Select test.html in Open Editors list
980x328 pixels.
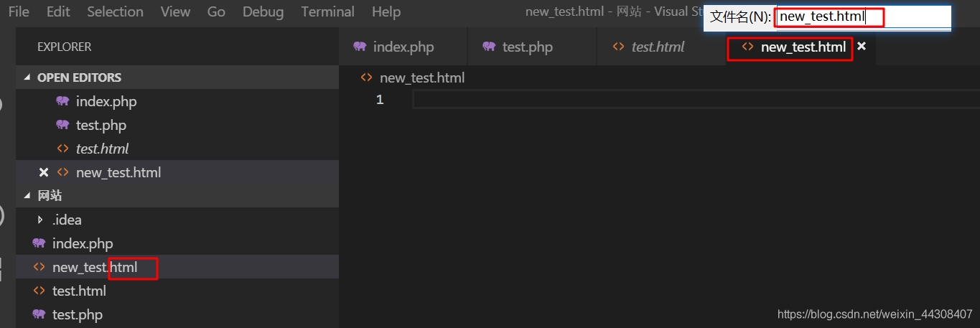click(x=102, y=149)
